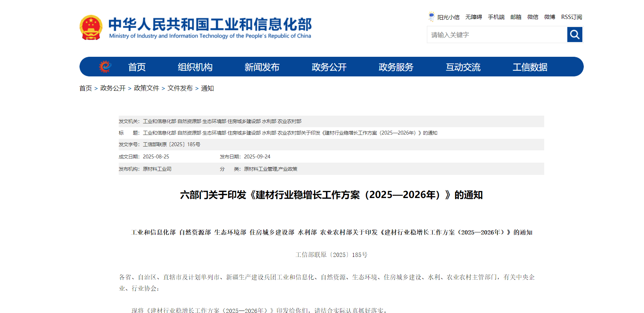Click the magnifier search button
The image size is (644, 313).
[x=575, y=35]
